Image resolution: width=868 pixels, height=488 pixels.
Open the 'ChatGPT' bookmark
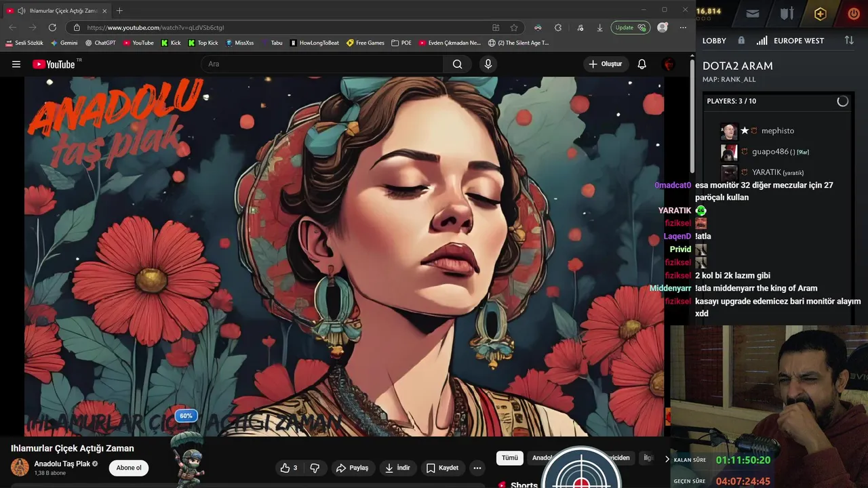[100, 43]
